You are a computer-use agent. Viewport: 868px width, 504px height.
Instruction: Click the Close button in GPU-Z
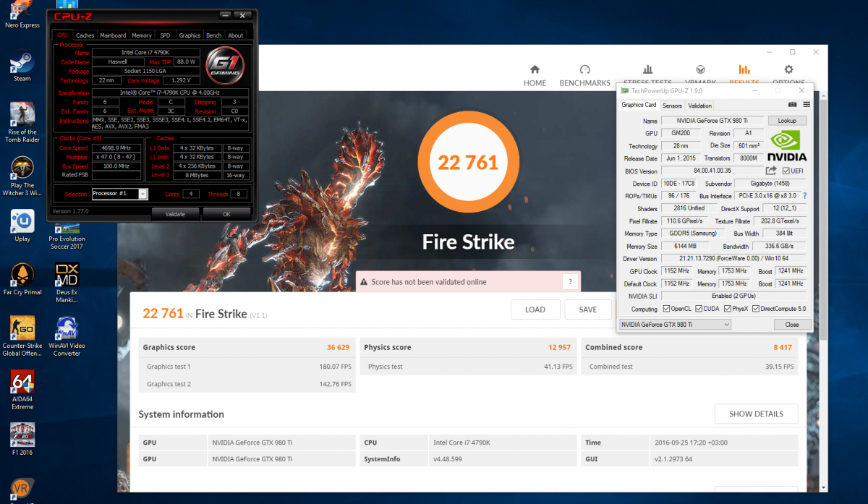point(792,325)
